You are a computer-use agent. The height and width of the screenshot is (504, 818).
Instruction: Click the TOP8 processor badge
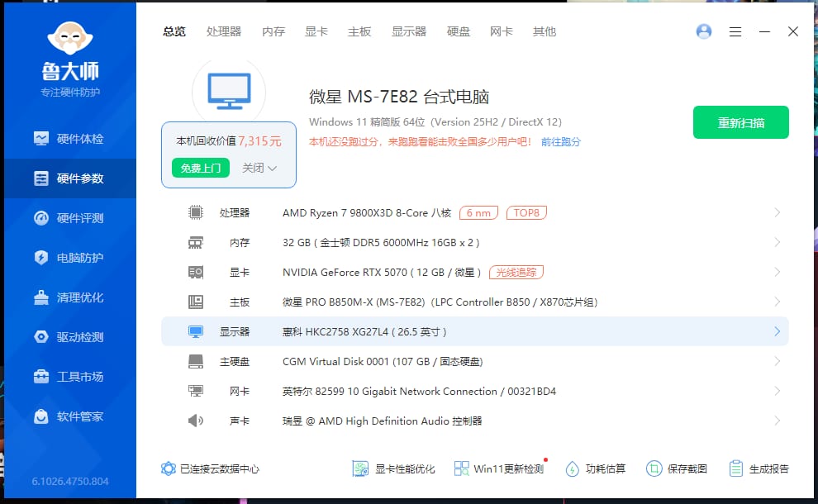[x=526, y=213]
